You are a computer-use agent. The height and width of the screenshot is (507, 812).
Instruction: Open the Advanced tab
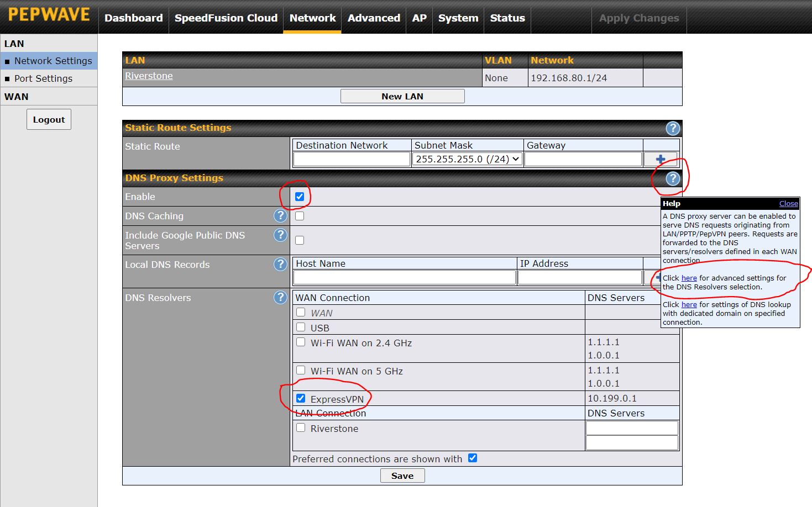[374, 18]
